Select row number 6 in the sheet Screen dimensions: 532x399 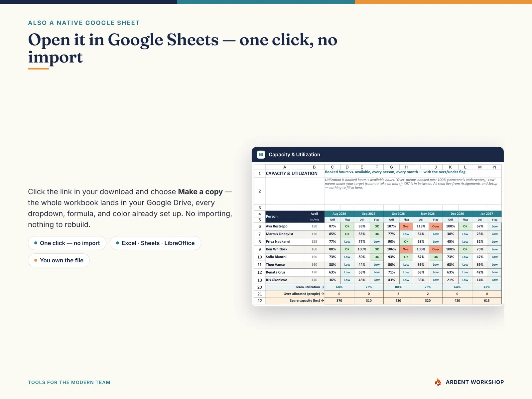[x=260, y=226]
